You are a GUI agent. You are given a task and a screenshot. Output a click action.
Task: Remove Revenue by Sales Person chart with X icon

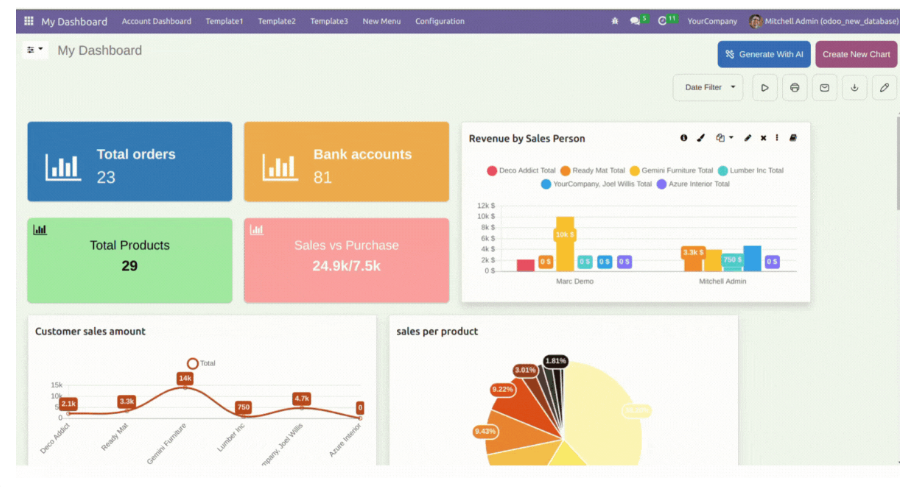(x=763, y=138)
